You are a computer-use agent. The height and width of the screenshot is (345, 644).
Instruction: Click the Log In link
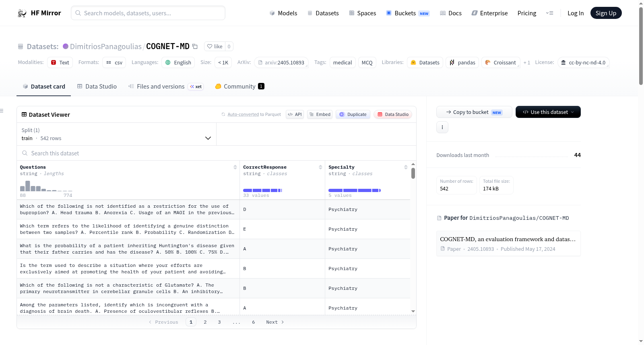(x=576, y=13)
